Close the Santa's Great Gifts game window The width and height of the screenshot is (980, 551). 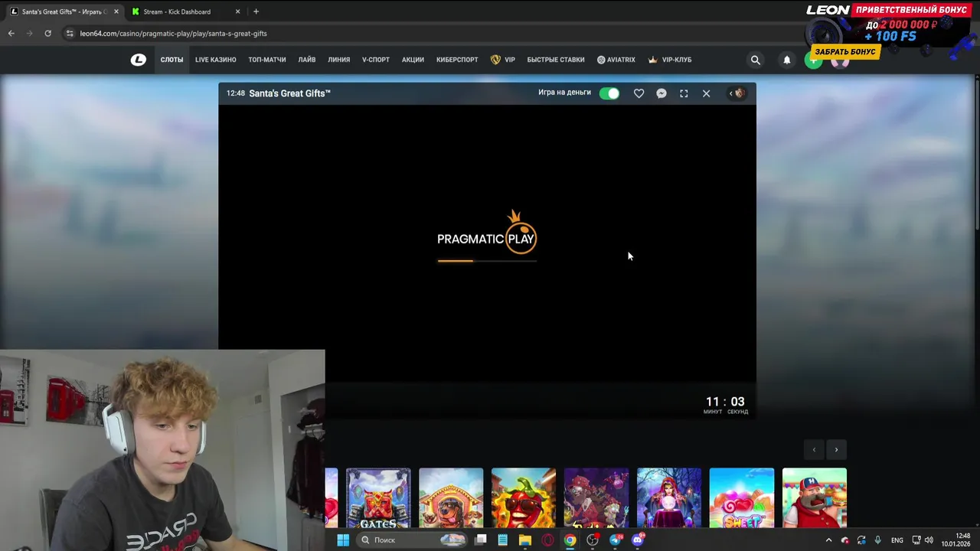(x=706, y=93)
